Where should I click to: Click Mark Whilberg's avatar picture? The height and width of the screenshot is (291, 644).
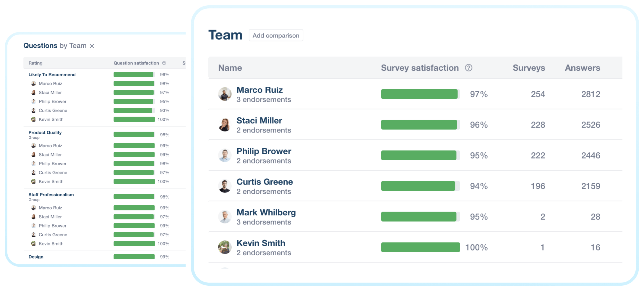tap(225, 217)
